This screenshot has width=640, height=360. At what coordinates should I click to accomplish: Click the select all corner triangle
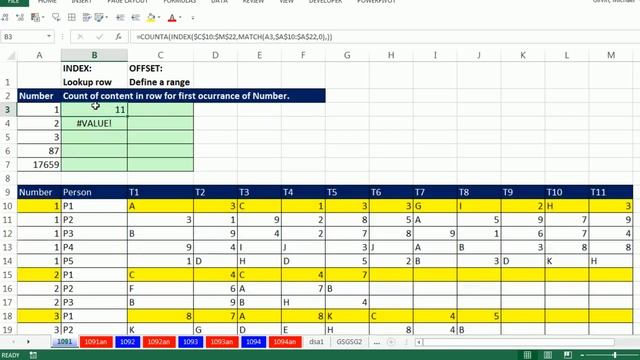[x=11, y=56]
